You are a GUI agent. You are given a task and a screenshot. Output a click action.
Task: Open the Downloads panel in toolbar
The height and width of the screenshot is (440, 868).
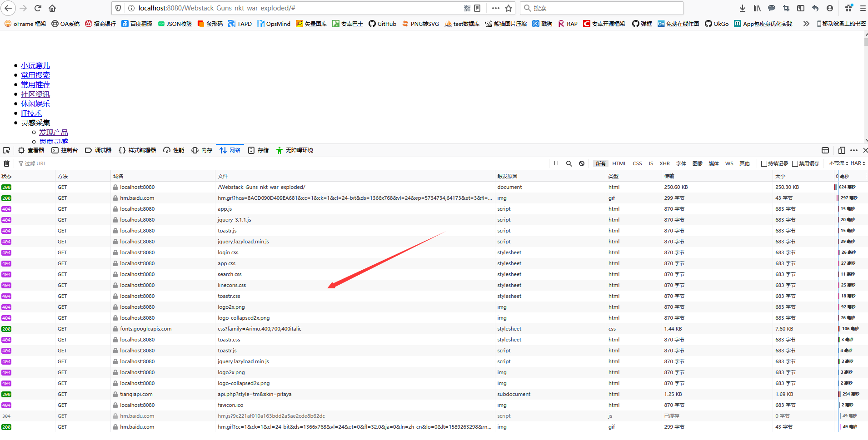pyautogui.click(x=742, y=8)
